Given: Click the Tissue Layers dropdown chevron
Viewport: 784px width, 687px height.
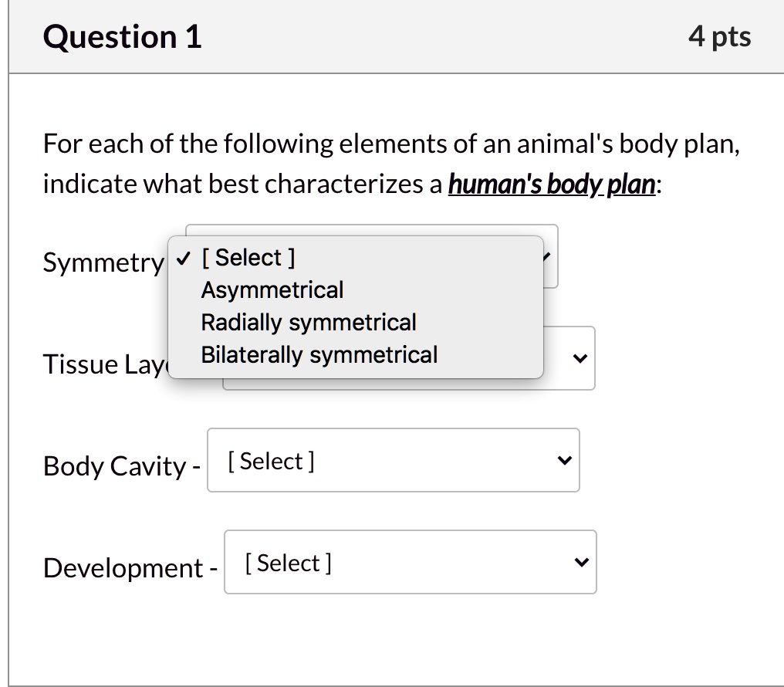Looking at the screenshot, I should tap(577, 358).
